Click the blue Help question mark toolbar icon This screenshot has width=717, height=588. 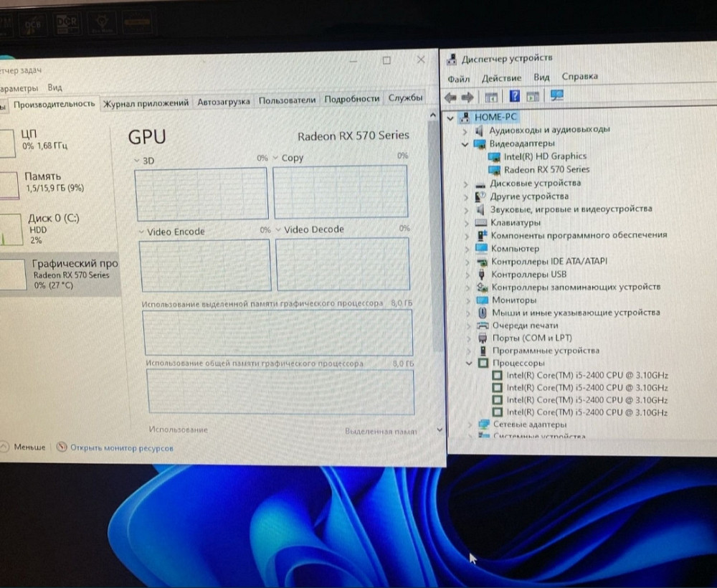(x=514, y=96)
